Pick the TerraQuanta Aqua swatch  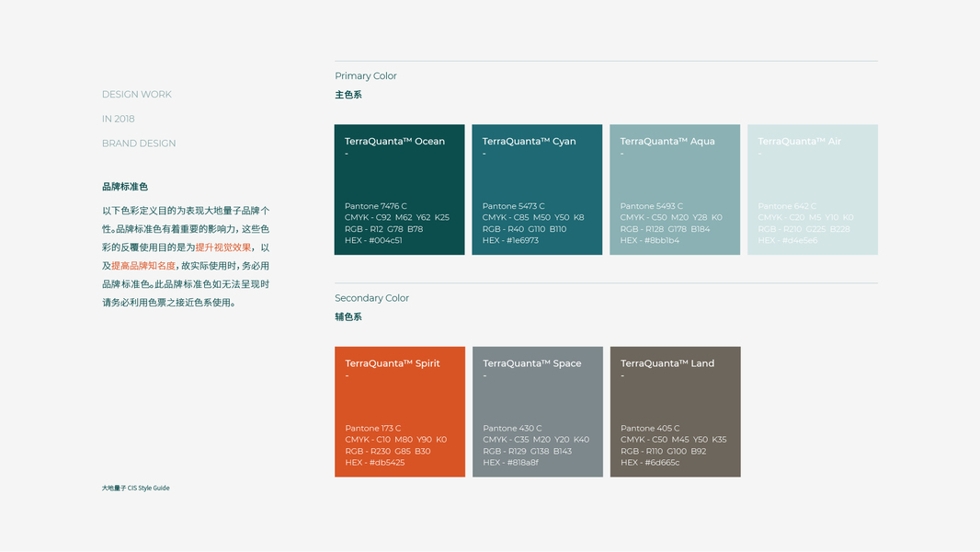(x=675, y=190)
